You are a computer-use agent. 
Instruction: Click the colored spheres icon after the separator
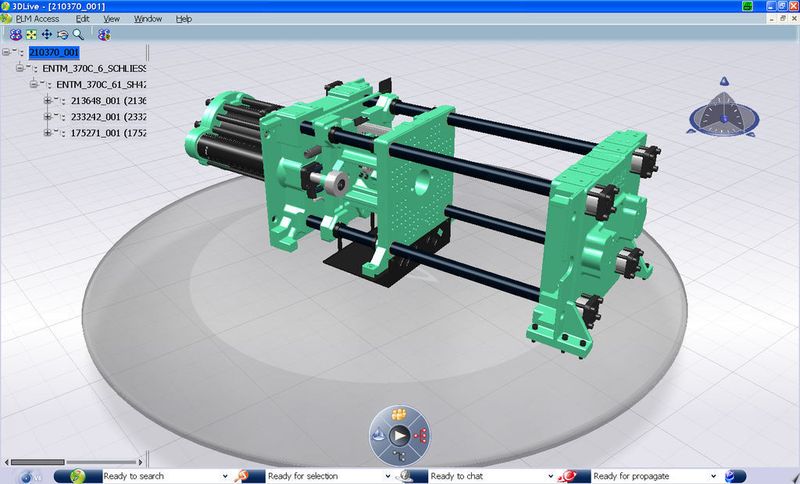pyautogui.click(x=104, y=34)
